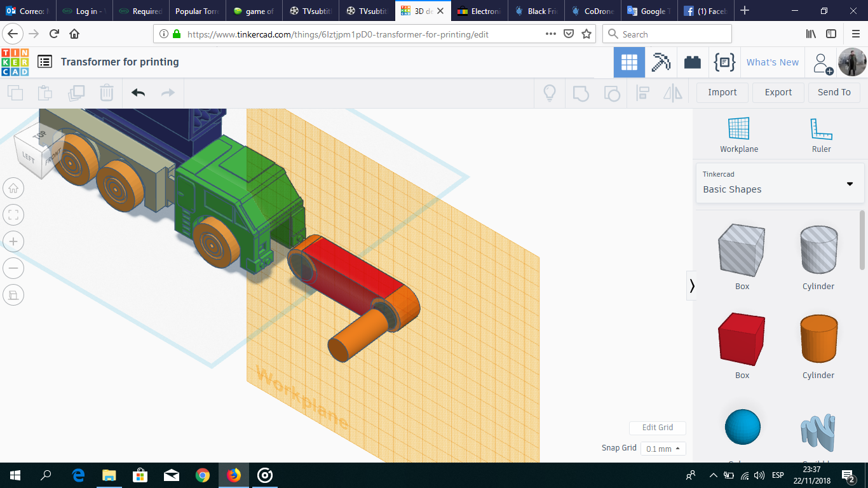The image size is (868, 488).
Task: Click the Import button
Action: tap(722, 92)
